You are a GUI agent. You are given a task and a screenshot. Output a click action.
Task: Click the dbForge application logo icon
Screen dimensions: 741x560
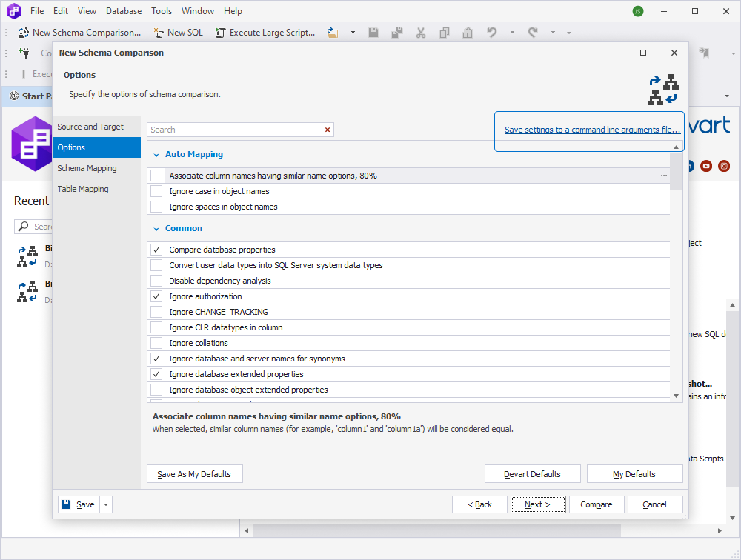13,11
